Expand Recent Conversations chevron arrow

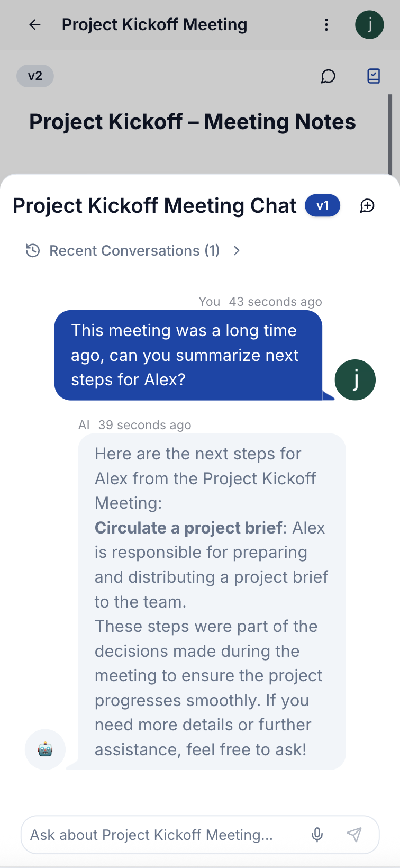coord(237,250)
